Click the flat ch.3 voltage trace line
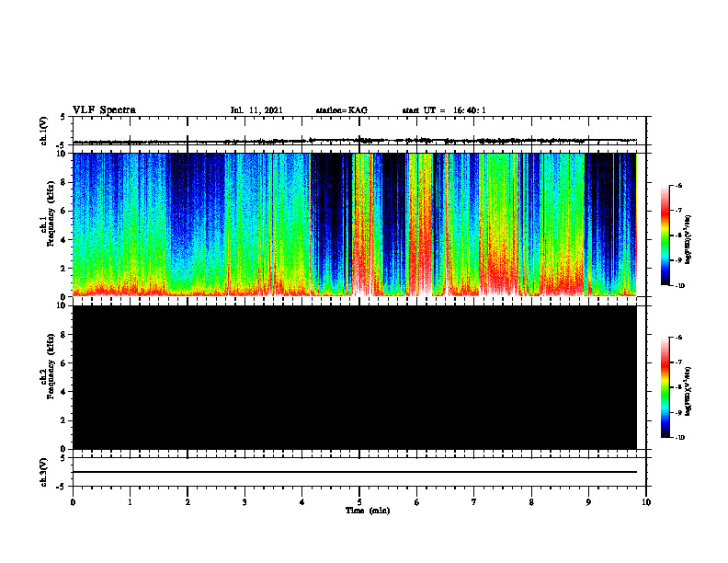Screen dimensions: 728x563 click(355, 472)
